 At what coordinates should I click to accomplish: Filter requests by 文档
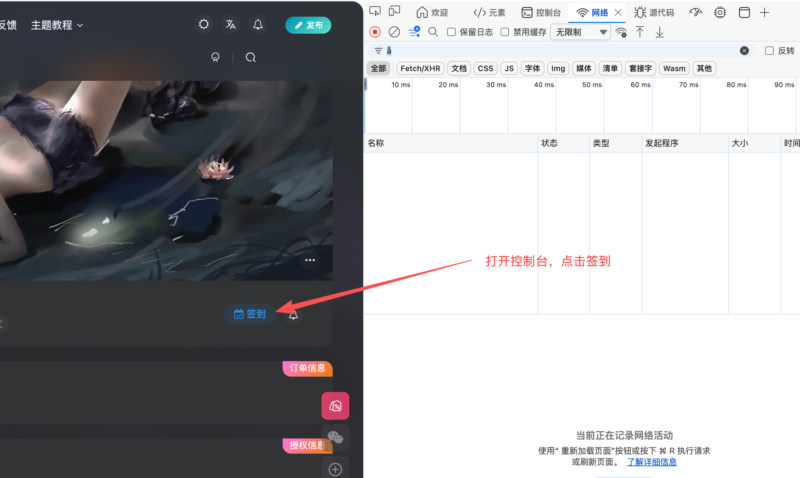click(x=459, y=68)
